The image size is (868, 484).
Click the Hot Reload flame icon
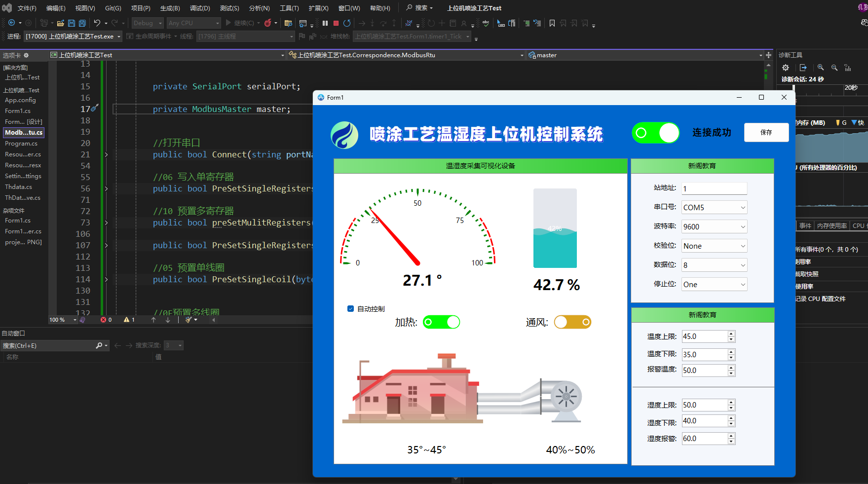pyautogui.click(x=267, y=23)
